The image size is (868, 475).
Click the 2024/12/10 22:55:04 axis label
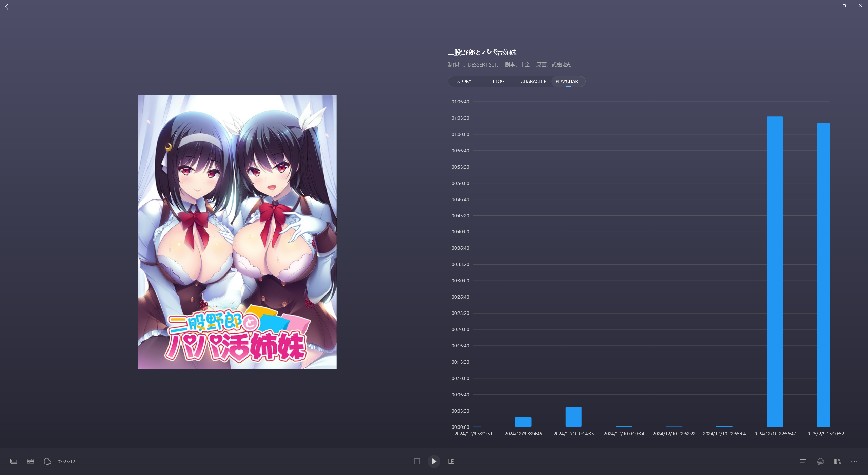point(724,434)
